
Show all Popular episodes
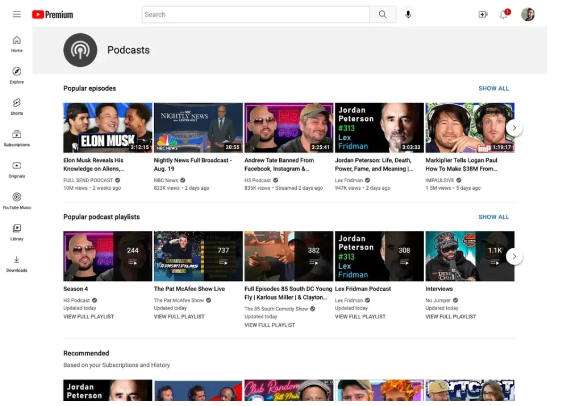(494, 88)
